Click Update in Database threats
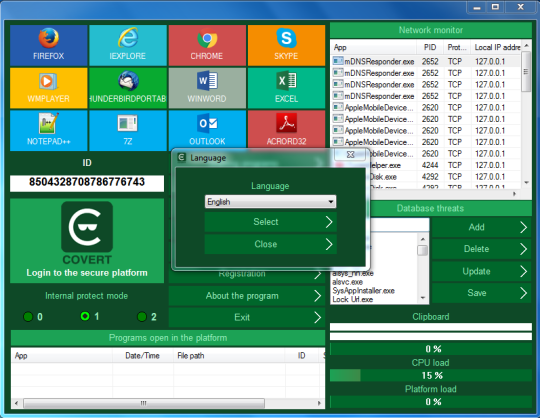 (x=481, y=271)
